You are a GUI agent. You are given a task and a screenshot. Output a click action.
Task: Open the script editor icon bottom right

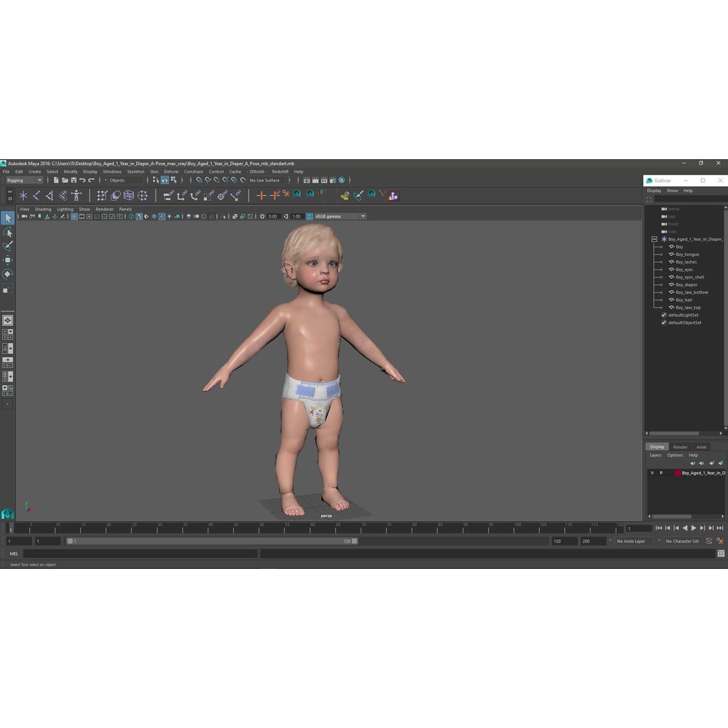[721, 553]
